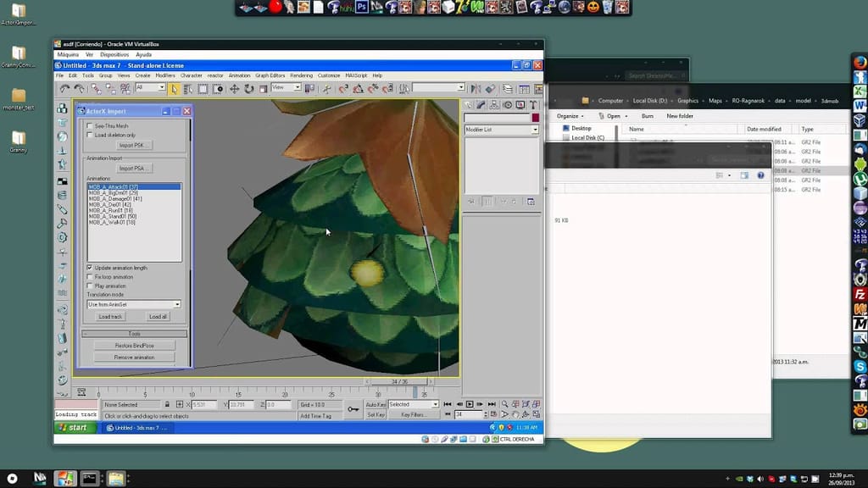The width and height of the screenshot is (868, 488).
Task: Click the Load all button
Action: tap(158, 317)
